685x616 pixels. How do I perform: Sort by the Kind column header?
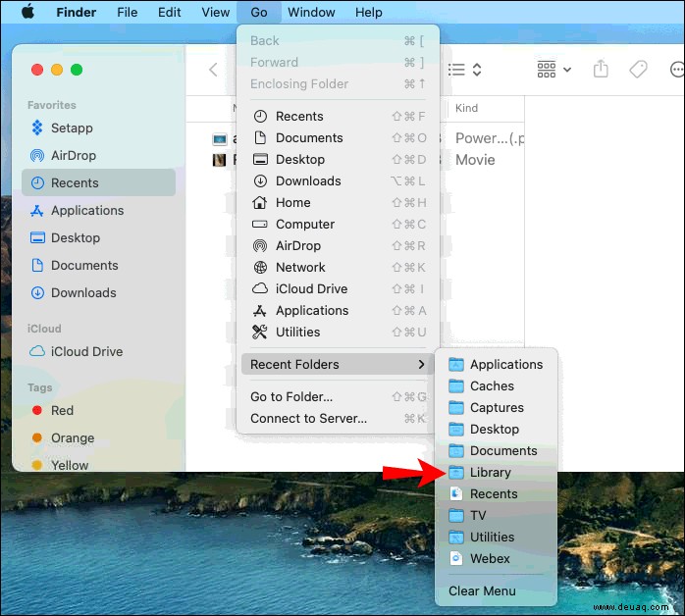[466, 108]
